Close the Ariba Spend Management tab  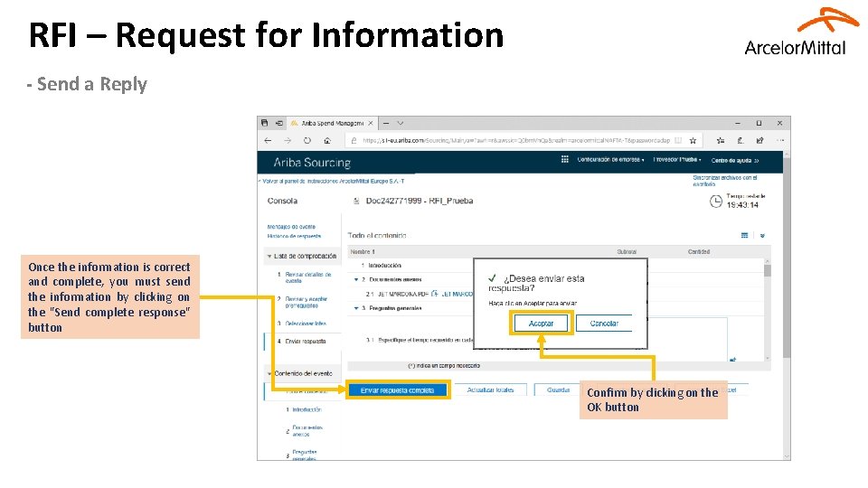pos(371,123)
